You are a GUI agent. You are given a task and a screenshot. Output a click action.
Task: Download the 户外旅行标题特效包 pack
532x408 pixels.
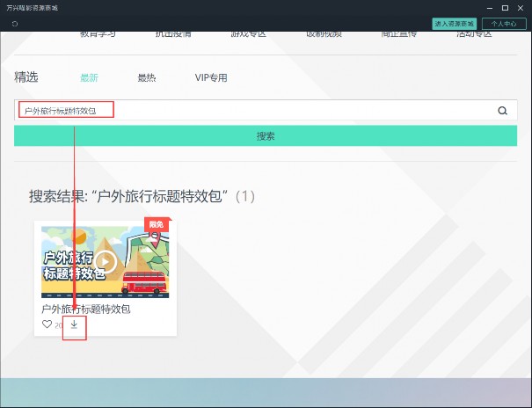[74, 325]
